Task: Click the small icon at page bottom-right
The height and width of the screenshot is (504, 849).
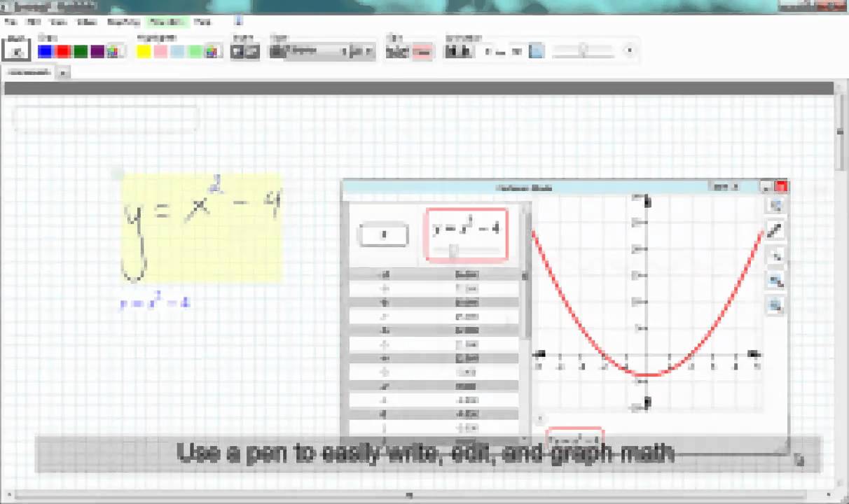Action: 799,459
